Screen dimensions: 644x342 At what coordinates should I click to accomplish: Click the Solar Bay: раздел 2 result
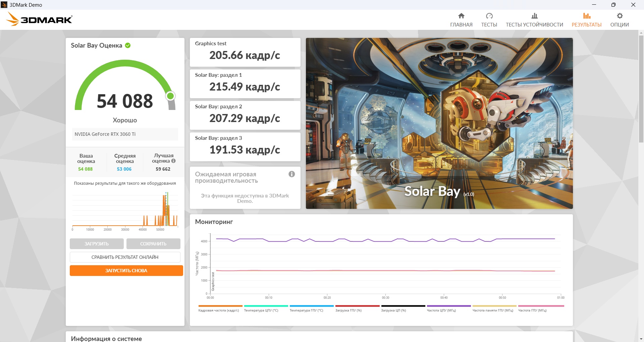click(245, 115)
